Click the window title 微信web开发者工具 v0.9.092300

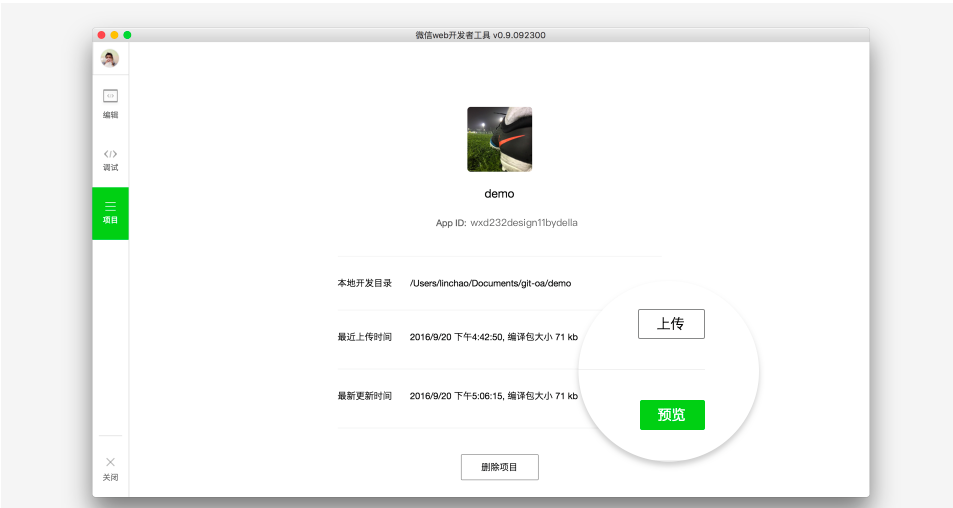click(480, 35)
